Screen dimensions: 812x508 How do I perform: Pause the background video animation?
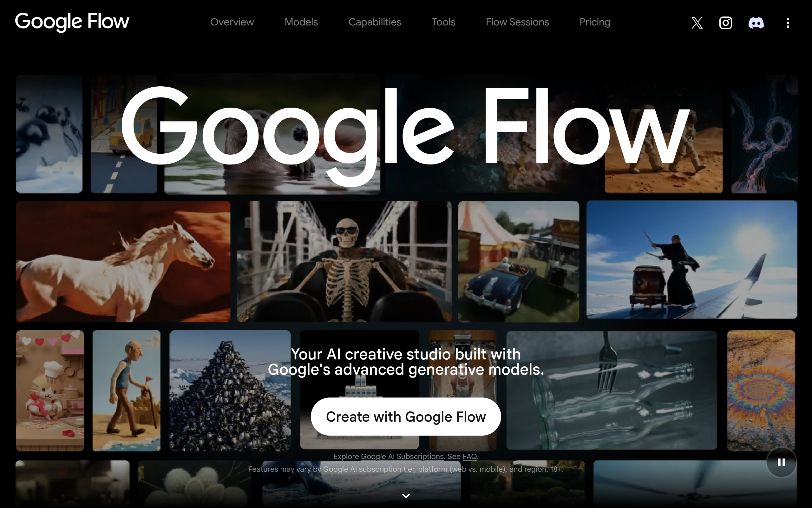(x=782, y=462)
